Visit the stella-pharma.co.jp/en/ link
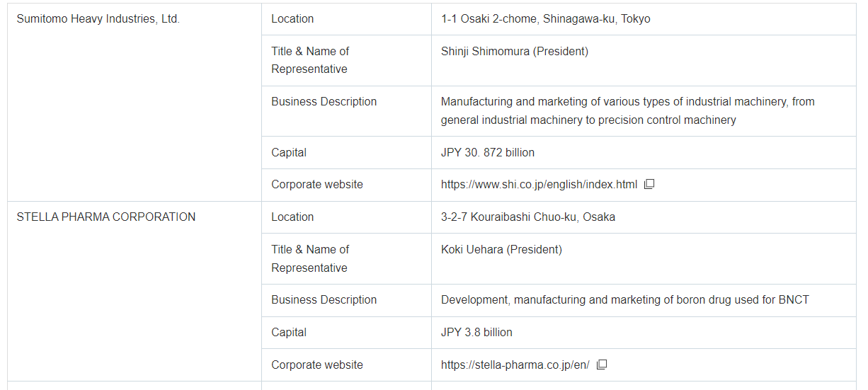Image resolution: width=868 pixels, height=390 pixels. 515,365
